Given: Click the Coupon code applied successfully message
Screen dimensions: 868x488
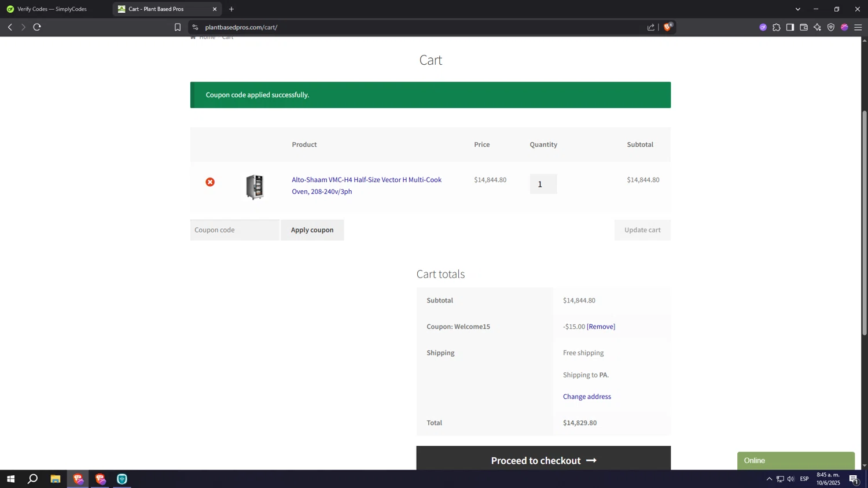Looking at the screenshot, I should 258,95.
